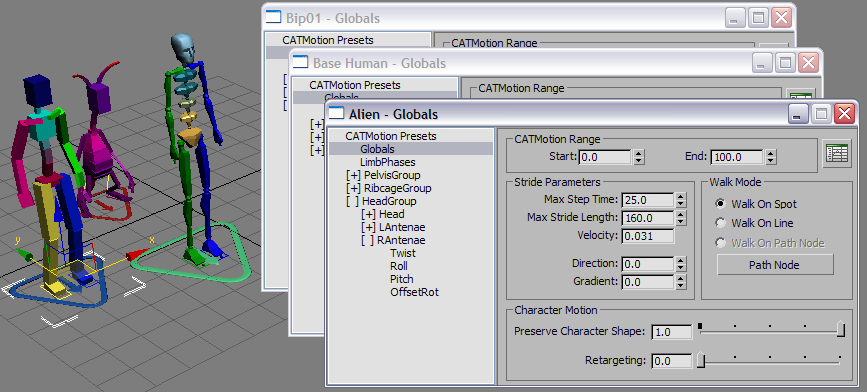Click the Base Human window title icon

[300, 62]
